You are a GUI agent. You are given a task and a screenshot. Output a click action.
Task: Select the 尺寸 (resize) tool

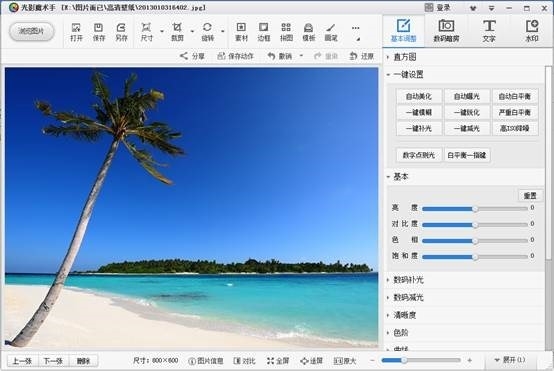coord(146,32)
